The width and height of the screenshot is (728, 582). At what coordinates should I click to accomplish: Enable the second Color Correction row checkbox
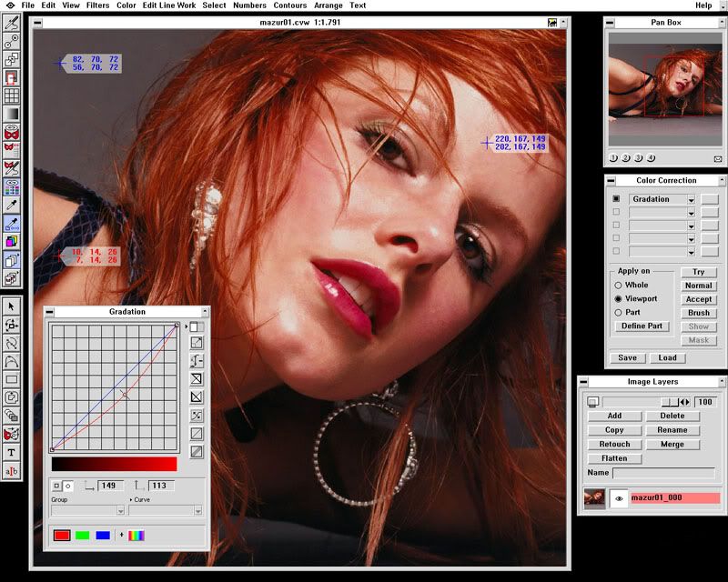click(616, 212)
